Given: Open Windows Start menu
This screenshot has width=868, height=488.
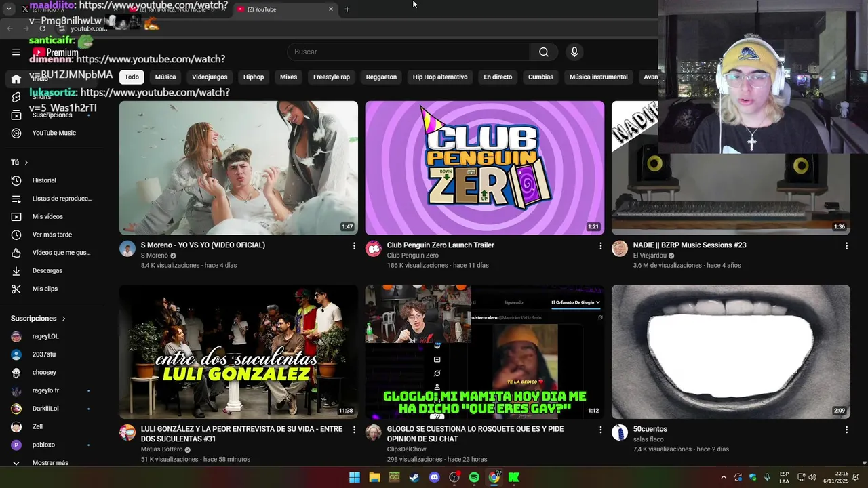Looking at the screenshot, I should pyautogui.click(x=355, y=477).
